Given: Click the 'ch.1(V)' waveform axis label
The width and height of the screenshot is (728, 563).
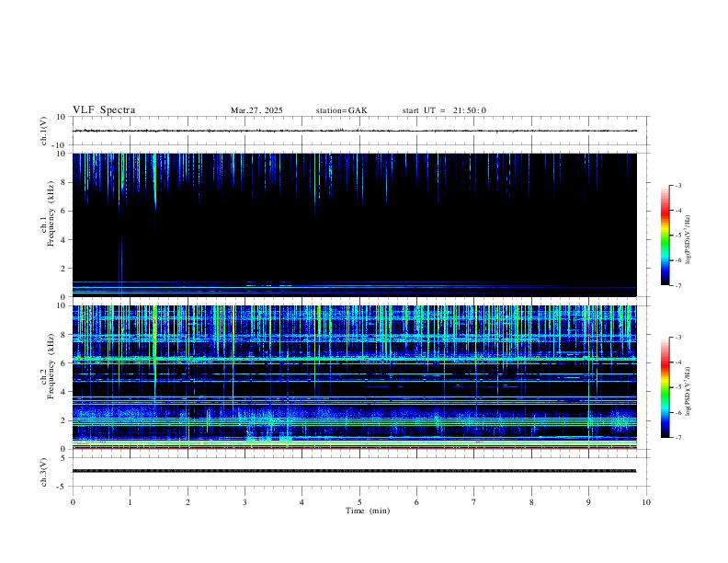Looking at the screenshot, I should pyautogui.click(x=44, y=131).
